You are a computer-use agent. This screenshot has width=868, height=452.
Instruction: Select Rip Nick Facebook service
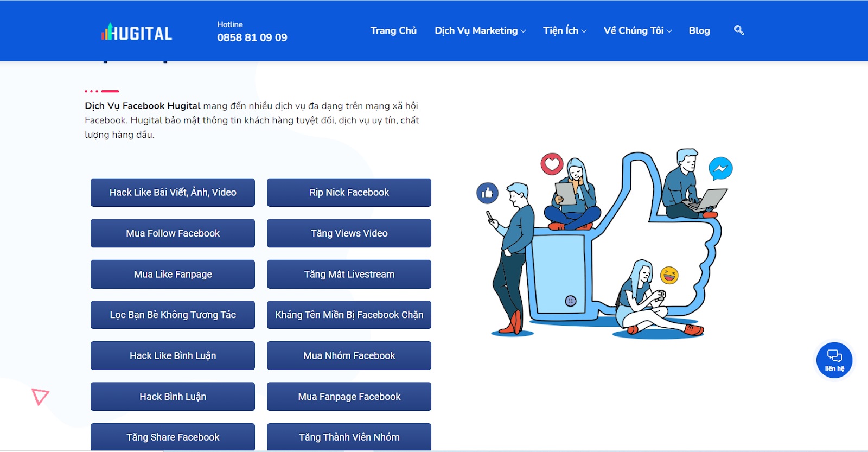(x=349, y=193)
